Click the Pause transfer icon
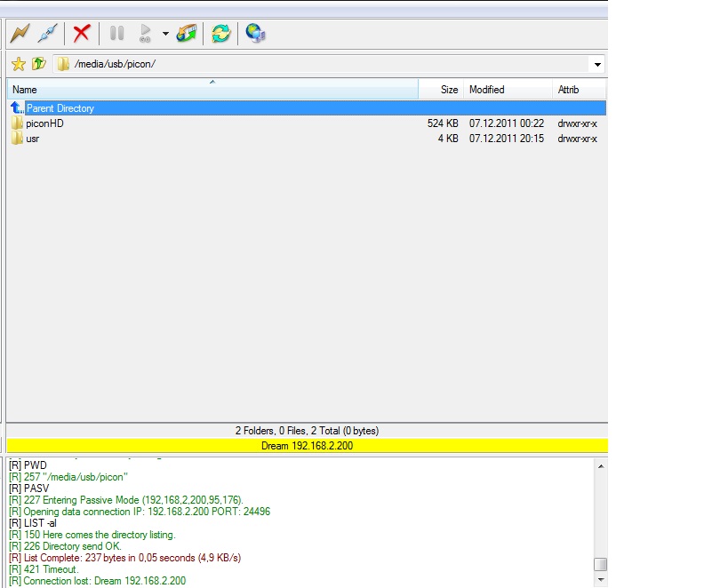Viewport: 728px width, 588px height. point(116,34)
